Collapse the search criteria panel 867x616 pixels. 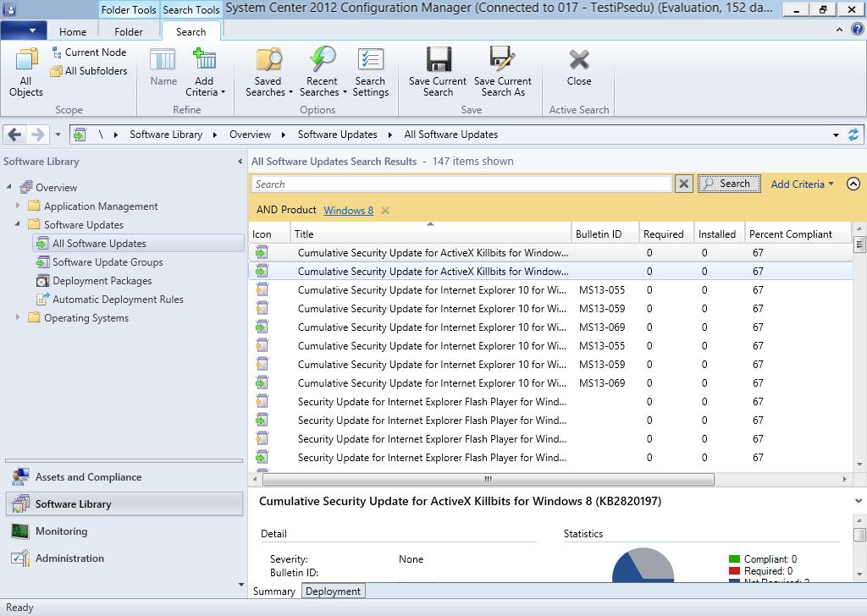click(853, 184)
